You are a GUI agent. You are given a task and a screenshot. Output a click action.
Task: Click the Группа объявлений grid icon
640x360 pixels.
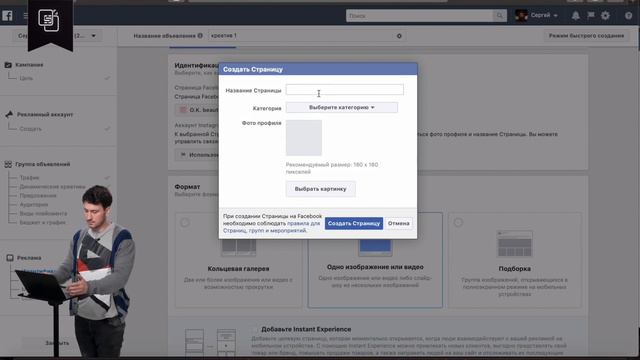pos(8,164)
